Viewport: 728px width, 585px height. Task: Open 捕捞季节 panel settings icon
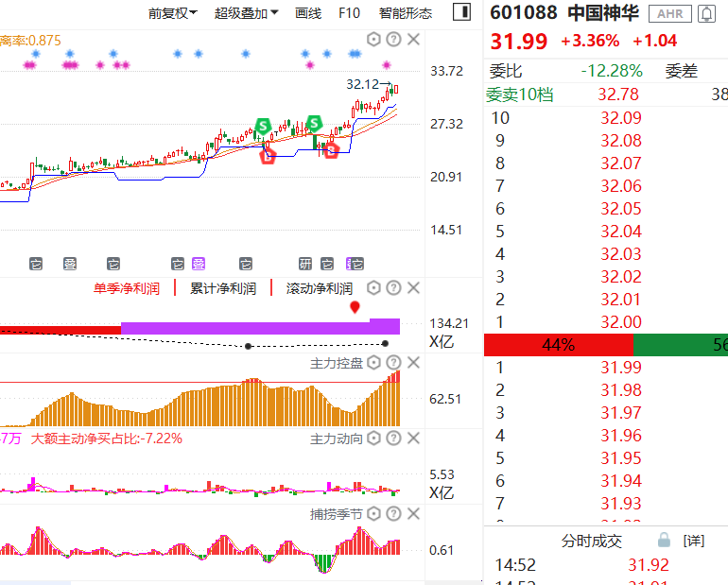pyautogui.click(x=373, y=514)
